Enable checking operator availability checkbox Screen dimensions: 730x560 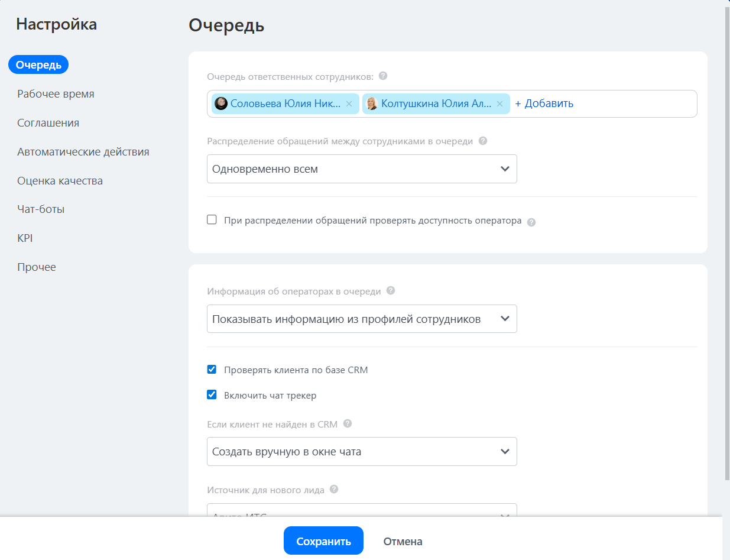(212, 220)
